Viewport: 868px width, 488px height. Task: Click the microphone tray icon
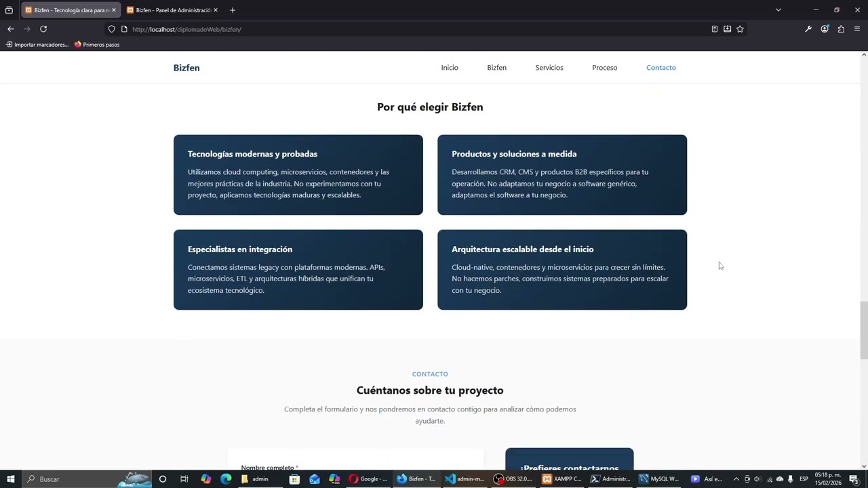790,479
